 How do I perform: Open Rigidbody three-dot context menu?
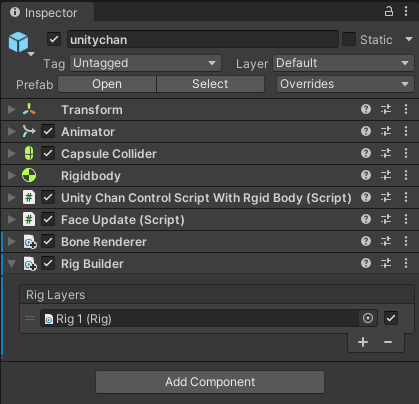click(406, 175)
